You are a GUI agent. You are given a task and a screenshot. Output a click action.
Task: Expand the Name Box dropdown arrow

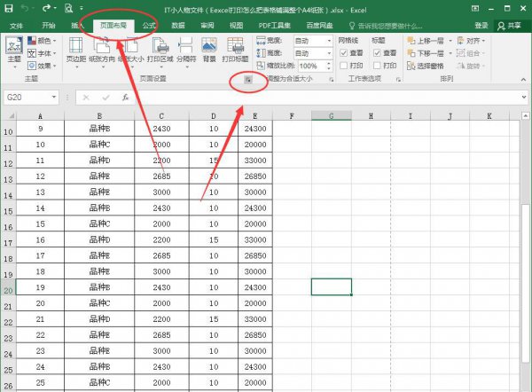coord(53,98)
